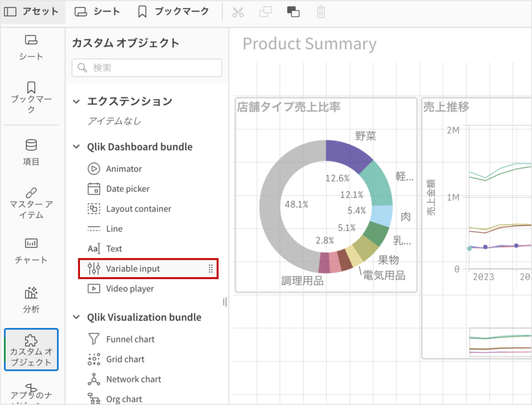The width and height of the screenshot is (532, 405).
Task: Select the Date picker object
Action: [x=128, y=189]
